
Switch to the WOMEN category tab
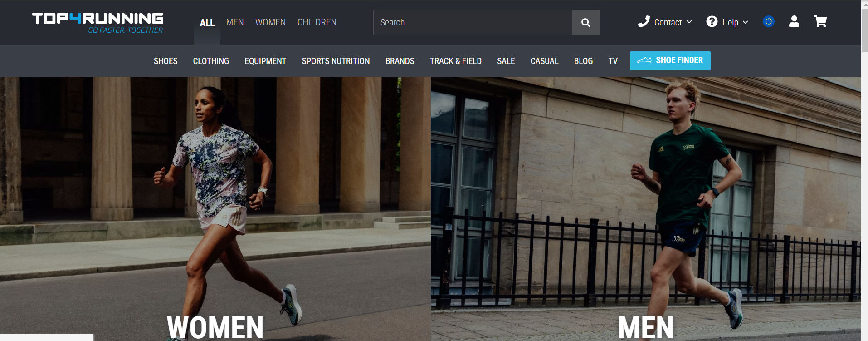click(270, 22)
